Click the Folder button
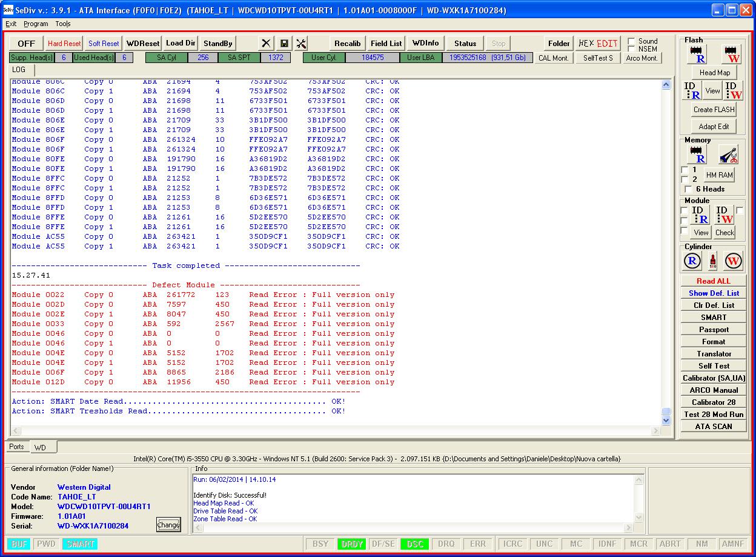The width and height of the screenshot is (756, 557). (x=559, y=44)
